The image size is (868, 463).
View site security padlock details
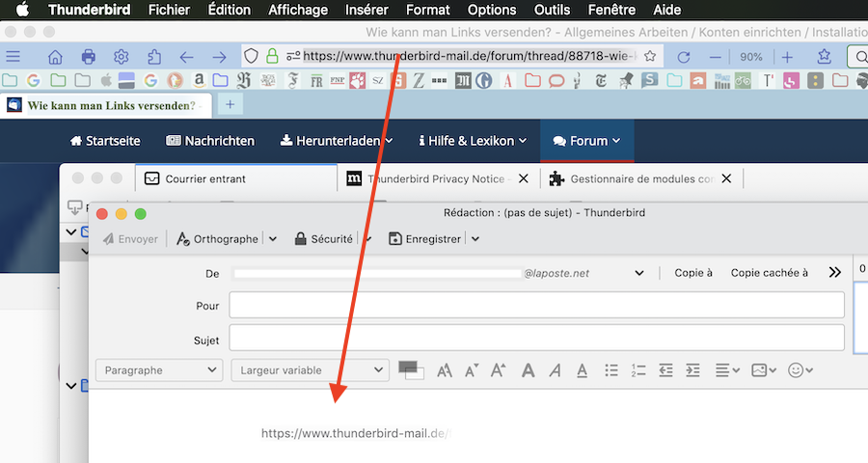click(272, 56)
